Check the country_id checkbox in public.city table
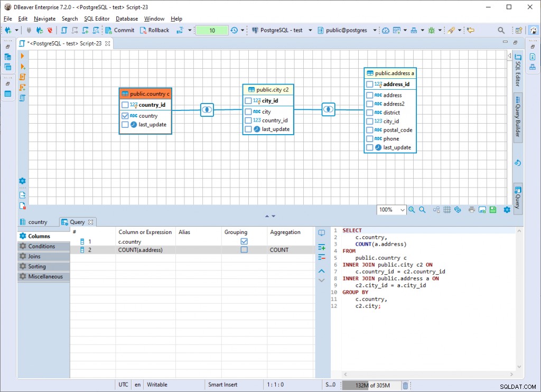 (x=248, y=120)
